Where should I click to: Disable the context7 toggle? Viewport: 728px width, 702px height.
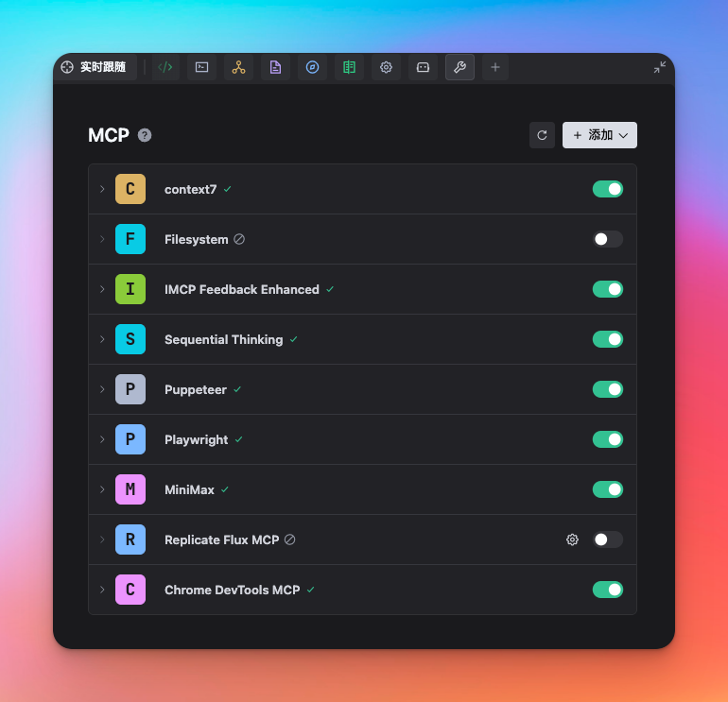click(x=608, y=189)
